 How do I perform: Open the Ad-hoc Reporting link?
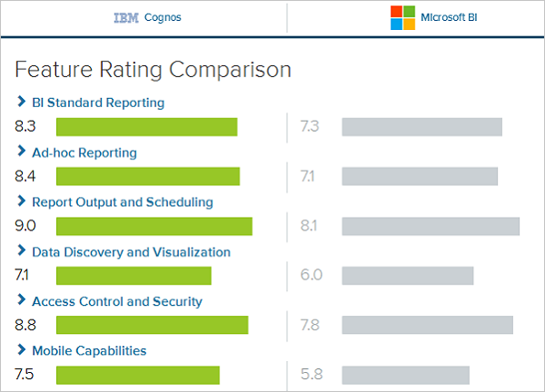click(x=84, y=152)
